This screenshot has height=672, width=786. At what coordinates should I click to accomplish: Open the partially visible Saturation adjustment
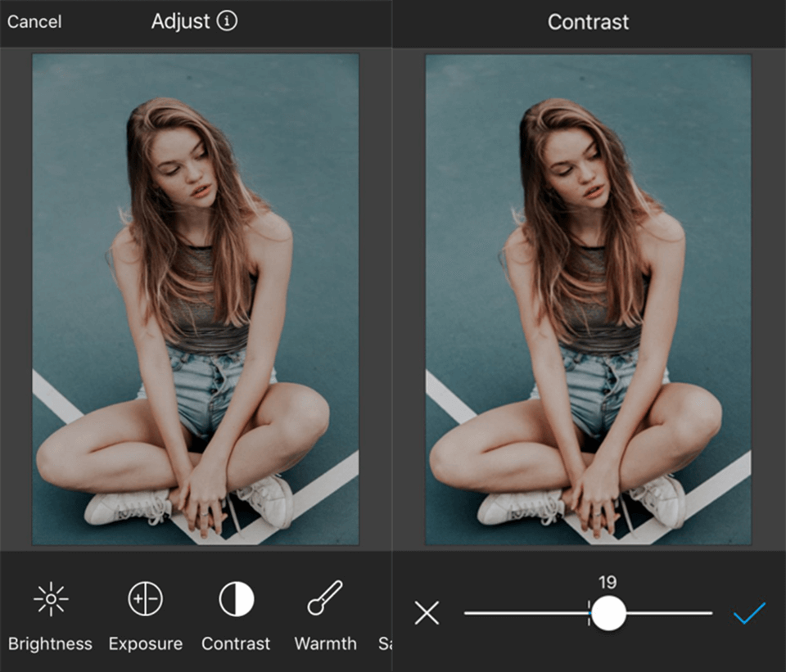385,644
